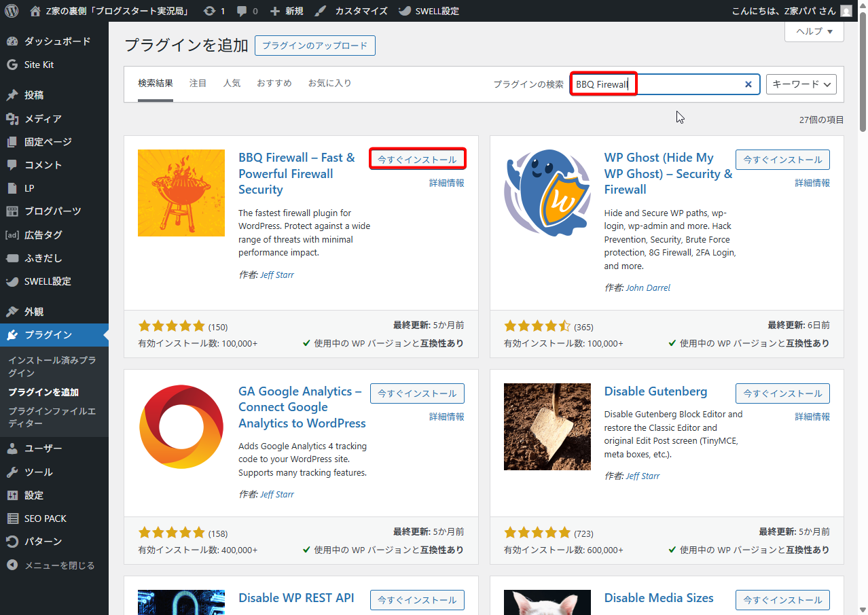Click the GA Google Analytics ring thumbnail
This screenshot has height=615, width=868.
181,427
